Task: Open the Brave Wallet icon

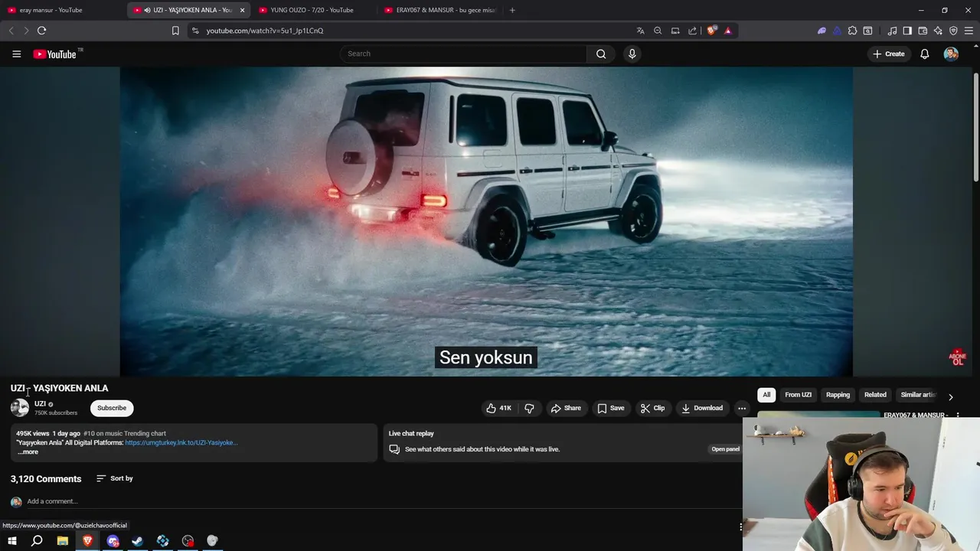Action: tap(923, 31)
